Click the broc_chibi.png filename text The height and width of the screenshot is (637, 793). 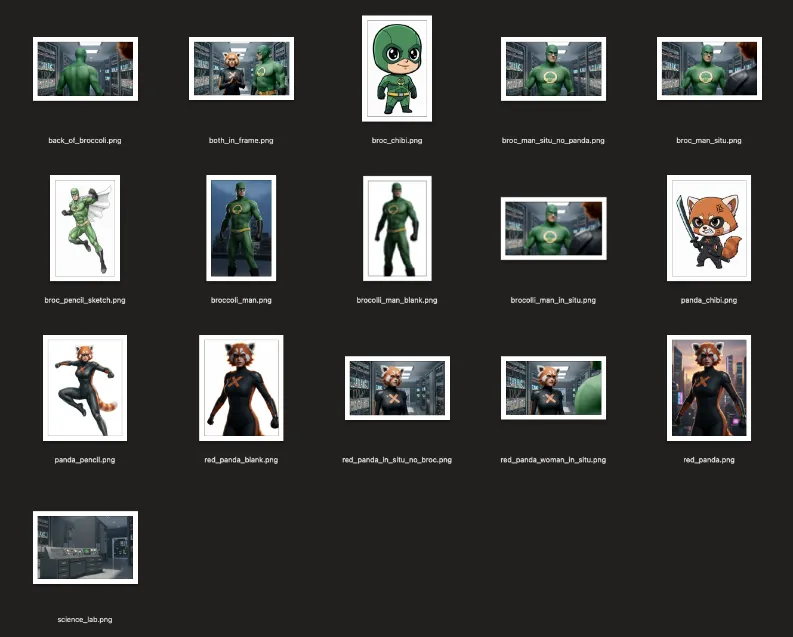tap(397, 141)
